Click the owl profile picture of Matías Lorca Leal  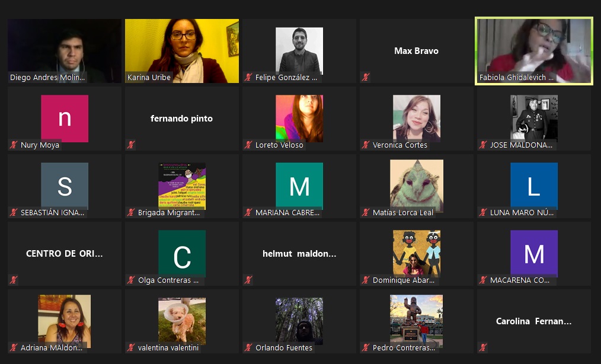pos(417,186)
